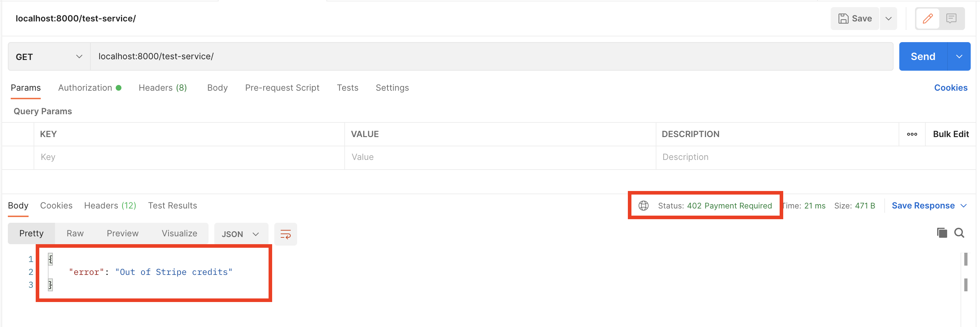
Task: Click the Description input cell
Action: click(x=777, y=157)
